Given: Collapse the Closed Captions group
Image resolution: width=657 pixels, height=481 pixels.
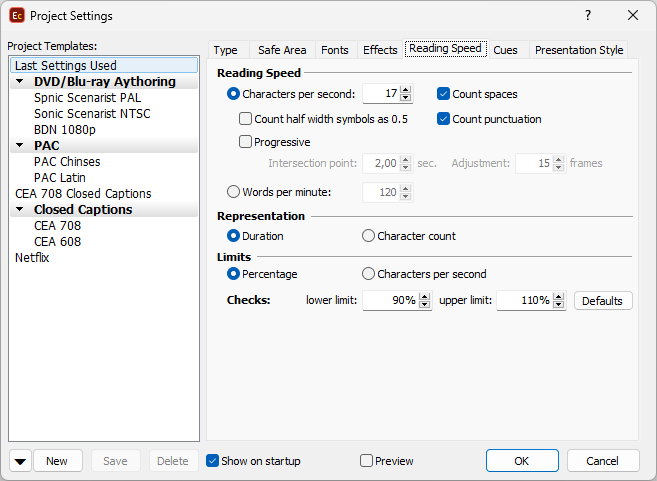Looking at the screenshot, I should click(x=19, y=210).
